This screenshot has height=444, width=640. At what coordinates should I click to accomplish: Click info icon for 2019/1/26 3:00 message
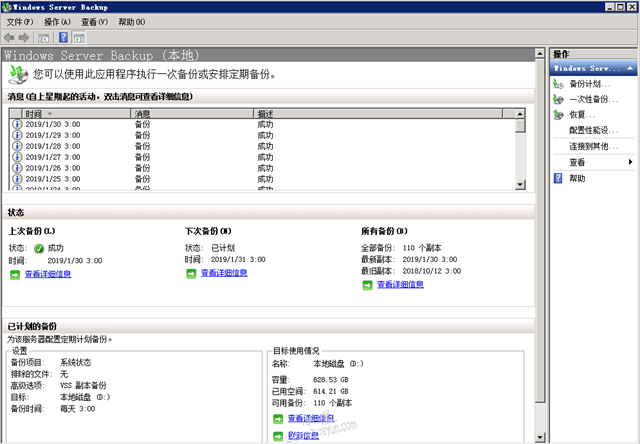tap(17, 168)
